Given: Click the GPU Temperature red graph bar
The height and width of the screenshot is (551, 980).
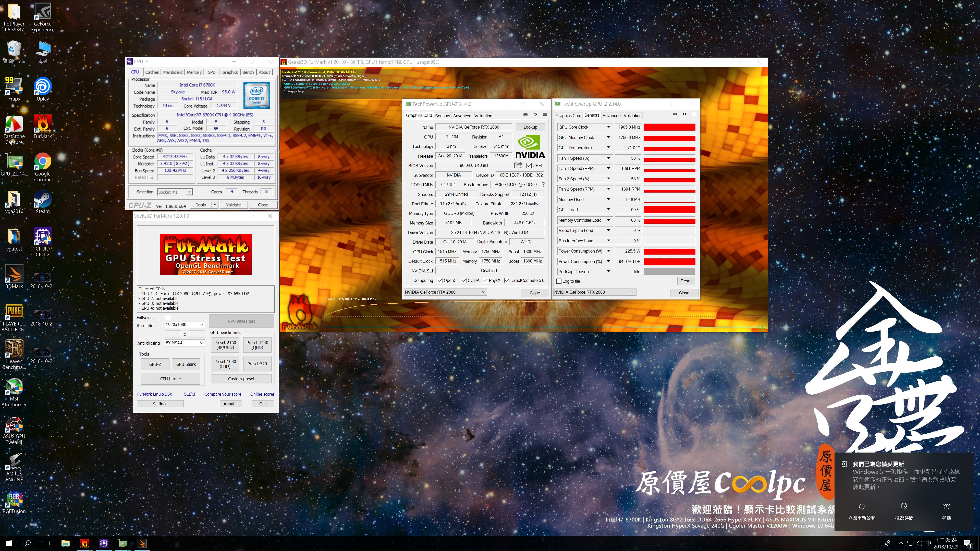Looking at the screenshot, I should click(669, 148).
